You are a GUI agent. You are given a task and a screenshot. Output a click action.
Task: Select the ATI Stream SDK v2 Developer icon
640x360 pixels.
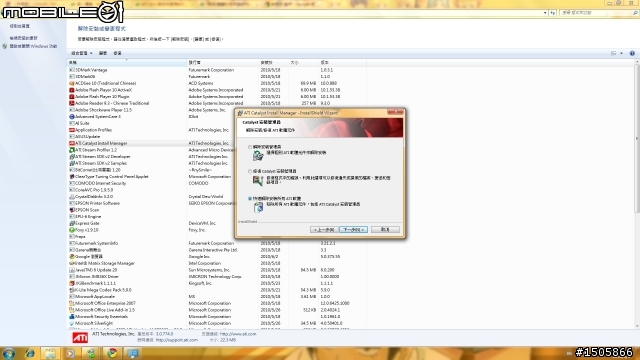pyautogui.click(x=71, y=157)
